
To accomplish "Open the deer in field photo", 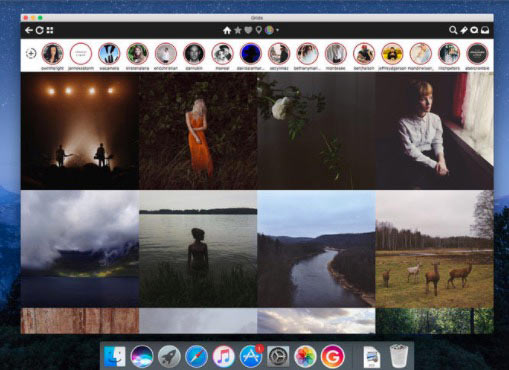I will click(x=435, y=249).
